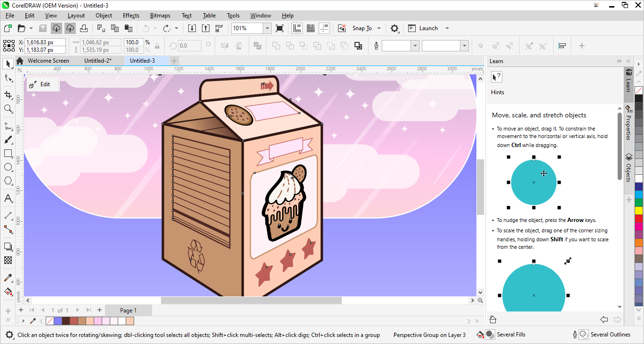The width and height of the screenshot is (644, 344).
Task: Select the Polygon tool
Action: 8,181
